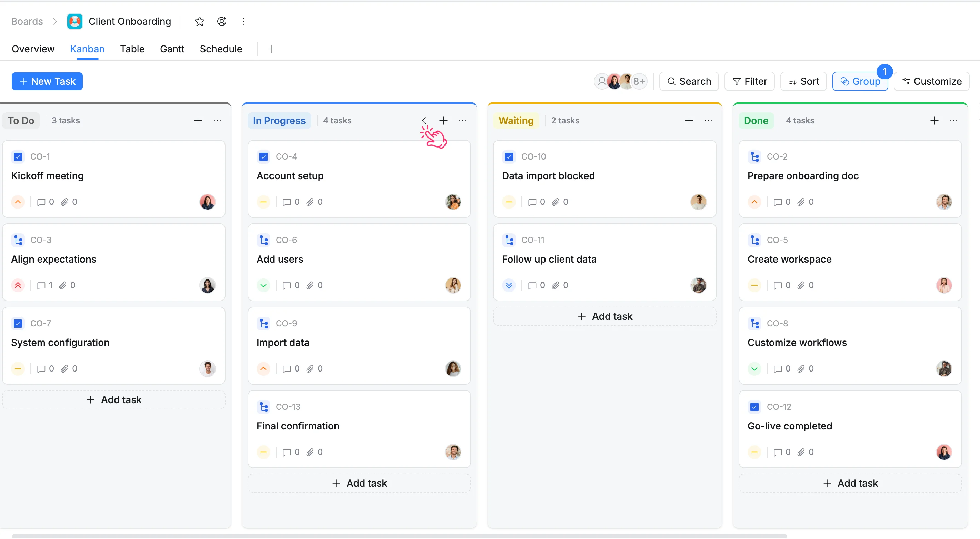Toggle the checkbox on CO-12 Go-live completed

coord(754,407)
